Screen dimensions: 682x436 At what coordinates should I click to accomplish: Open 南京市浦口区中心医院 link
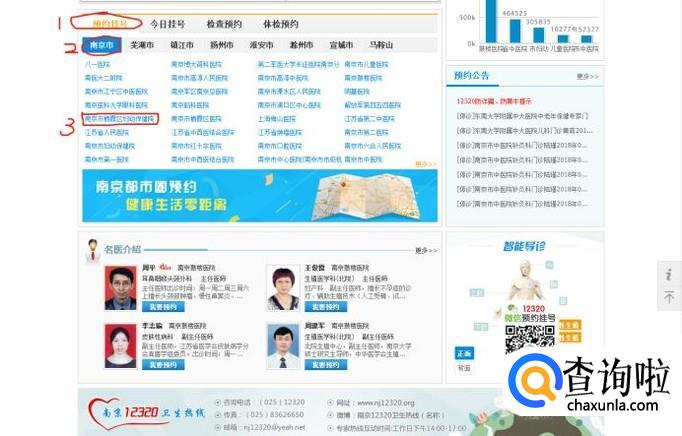coord(289,105)
